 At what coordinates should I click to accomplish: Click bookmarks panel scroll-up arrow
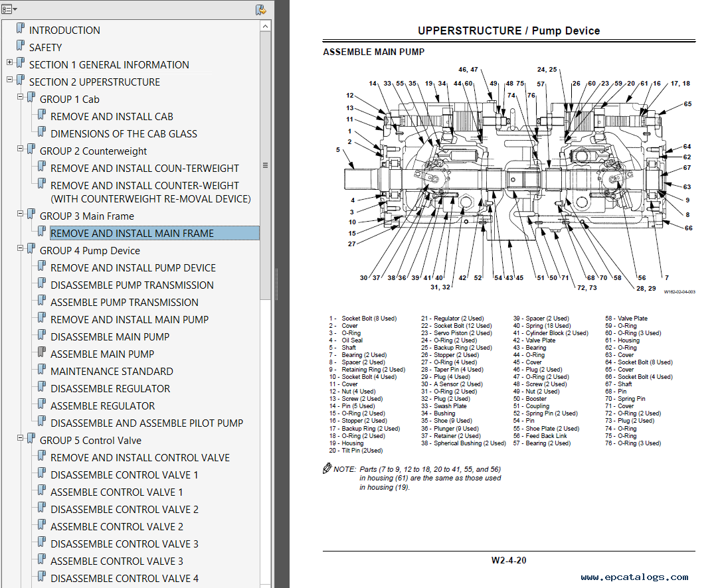(265, 27)
